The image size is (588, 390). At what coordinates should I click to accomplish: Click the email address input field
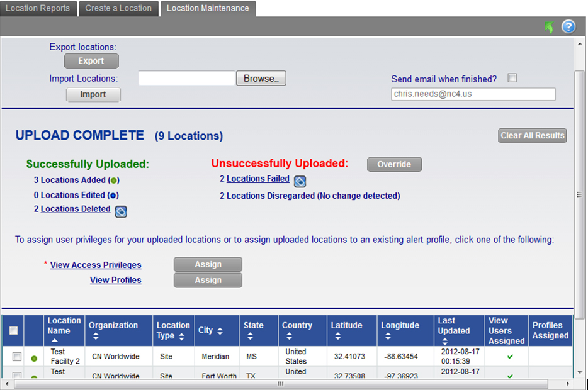[x=473, y=94]
